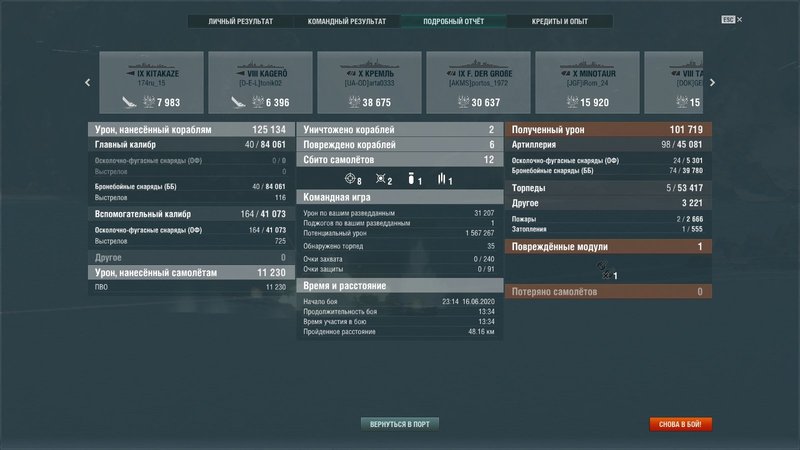The width and height of the screenshot is (800, 450).
Task: Click the shell ribbon icon with 1
Action: 411,178
